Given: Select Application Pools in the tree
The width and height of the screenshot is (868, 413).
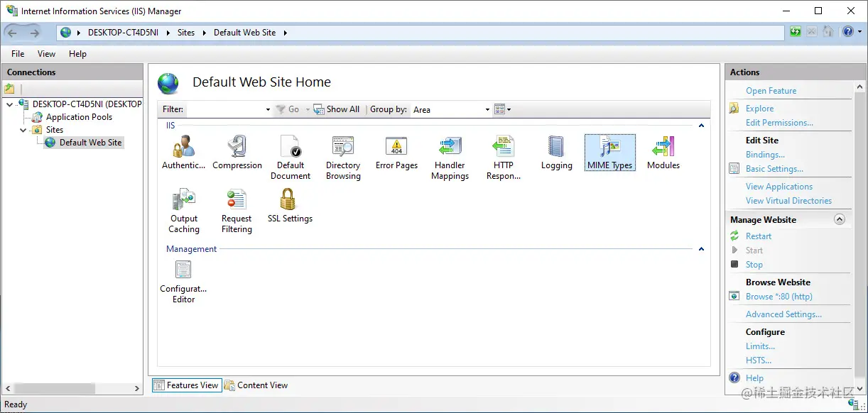Looking at the screenshot, I should coord(79,117).
